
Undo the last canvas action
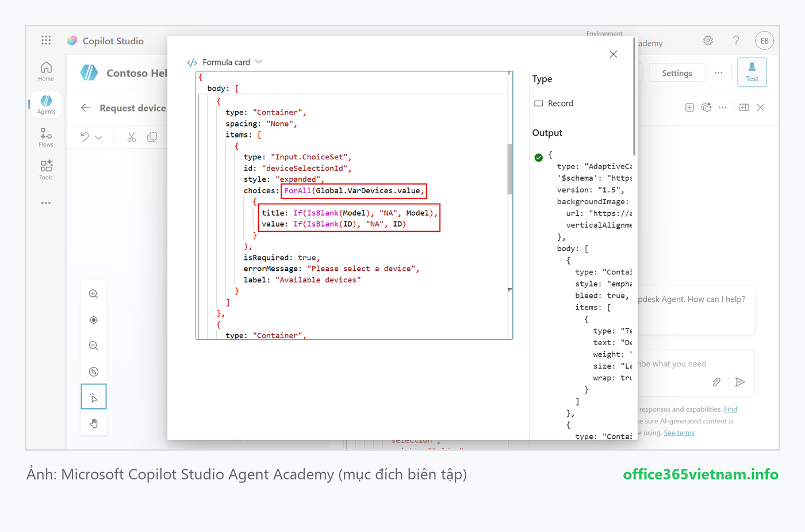85,137
